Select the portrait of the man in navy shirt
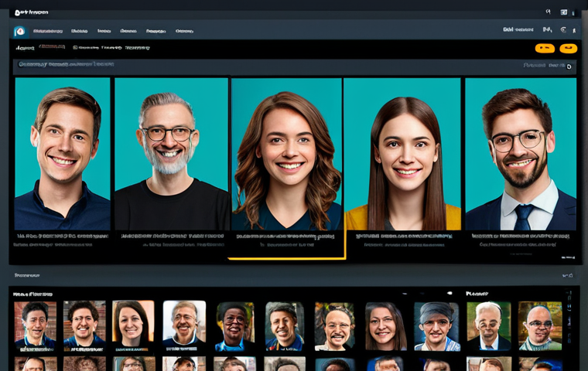Viewport: 588px width, 371px height. [x=62, y=154]
